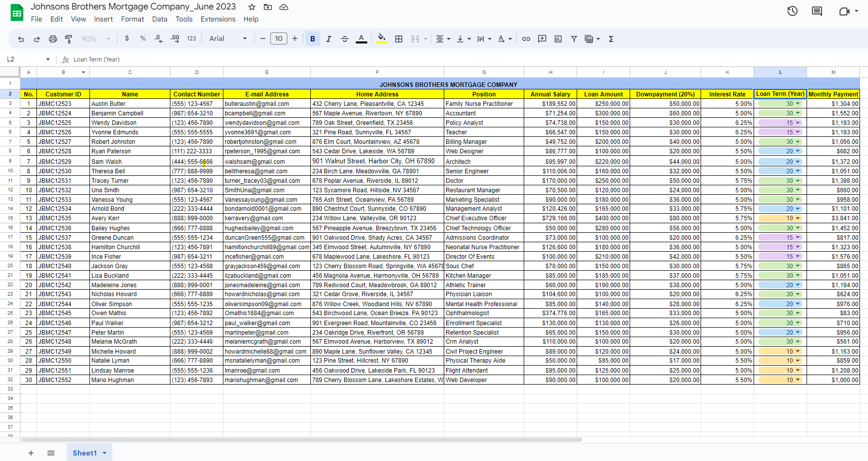Click the undo arrow icon

pyautogui.click(x=21, y=39)
